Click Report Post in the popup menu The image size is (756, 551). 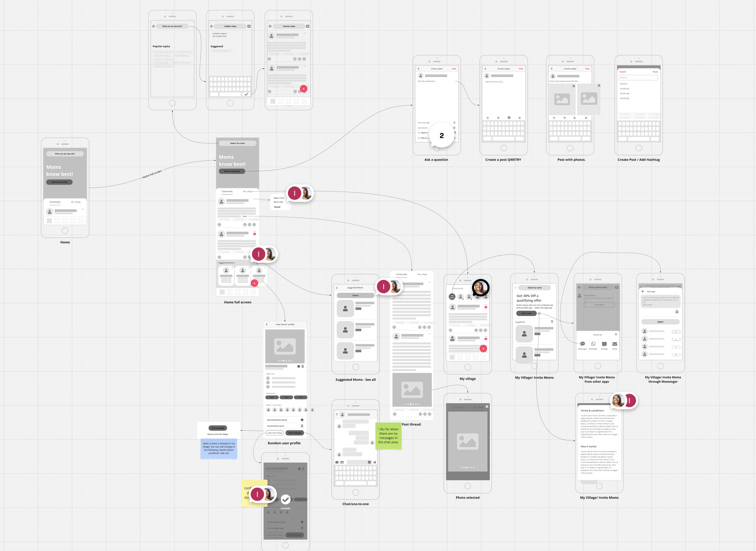279,198
